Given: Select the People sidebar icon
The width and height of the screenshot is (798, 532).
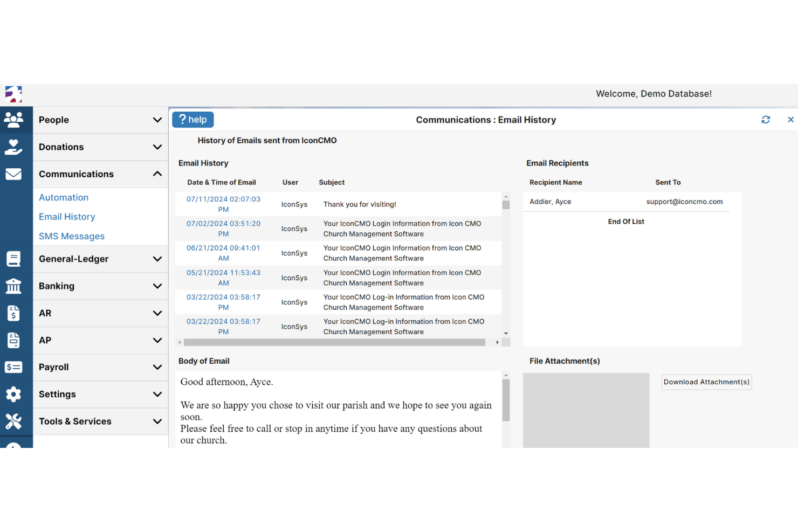Looking at the screenshot, I should [x=13, y=120].
